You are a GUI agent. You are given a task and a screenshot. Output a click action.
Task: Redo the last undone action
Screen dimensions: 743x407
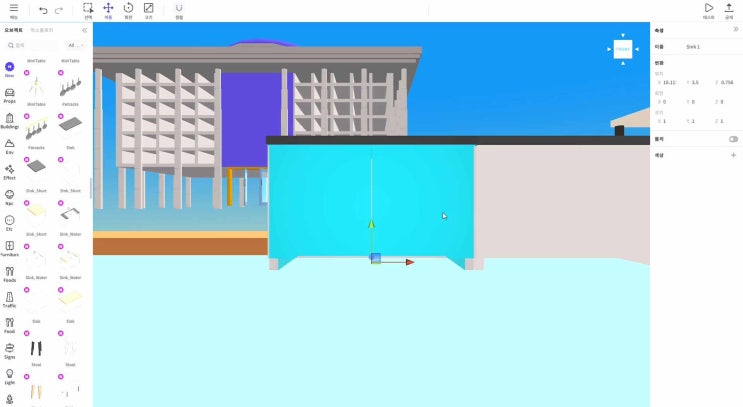(x=59, y=10)
